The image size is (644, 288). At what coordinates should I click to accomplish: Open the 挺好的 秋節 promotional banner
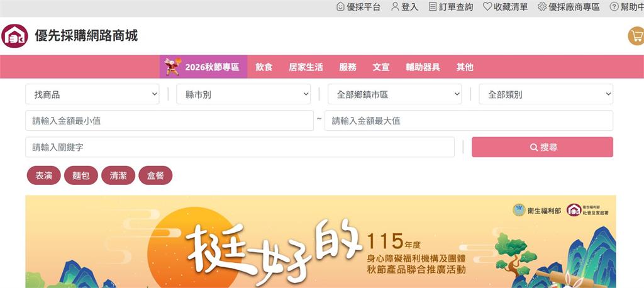pyautogui.click(x=321, y=241)
